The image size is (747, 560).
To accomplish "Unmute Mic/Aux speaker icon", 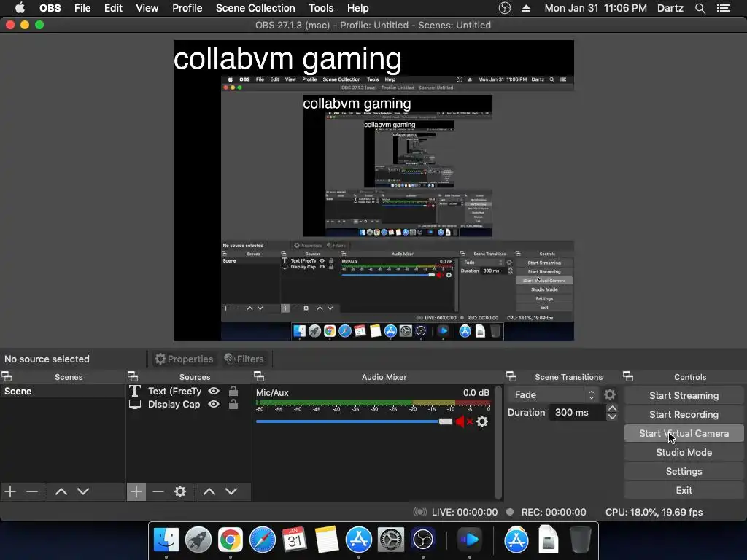I will pos(463,421).
